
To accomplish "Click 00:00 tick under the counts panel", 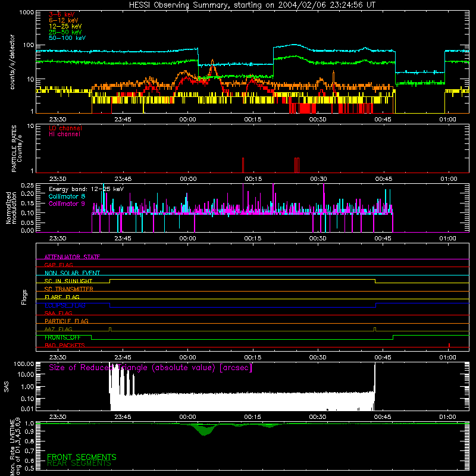I will click(x=187, y=120).
